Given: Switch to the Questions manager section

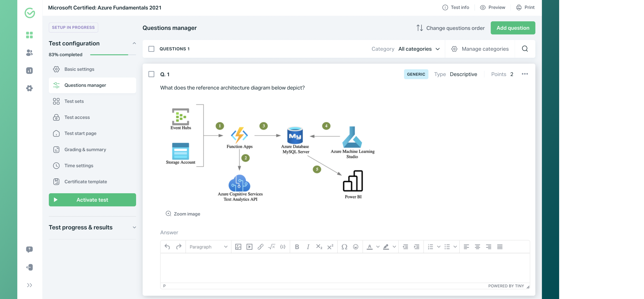Looking at the screenshot, I should click(x=85, y=85).
